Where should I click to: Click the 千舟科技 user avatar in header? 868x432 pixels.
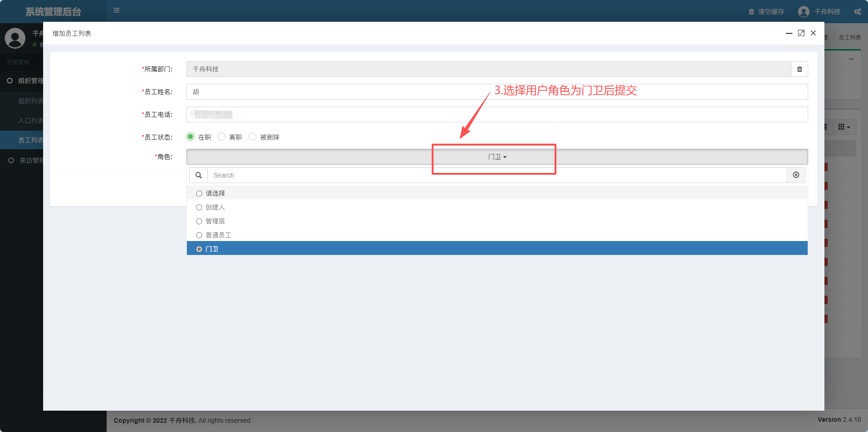coord(804,12)
